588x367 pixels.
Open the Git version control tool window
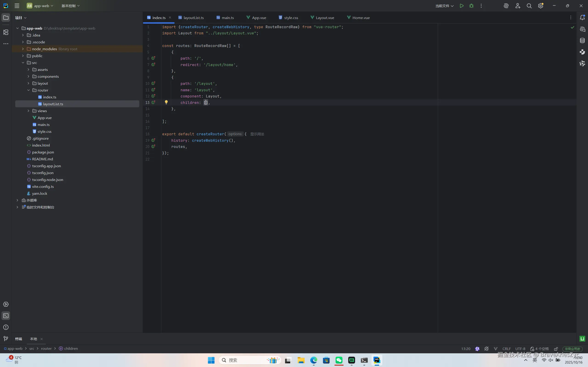pos(6,338)
